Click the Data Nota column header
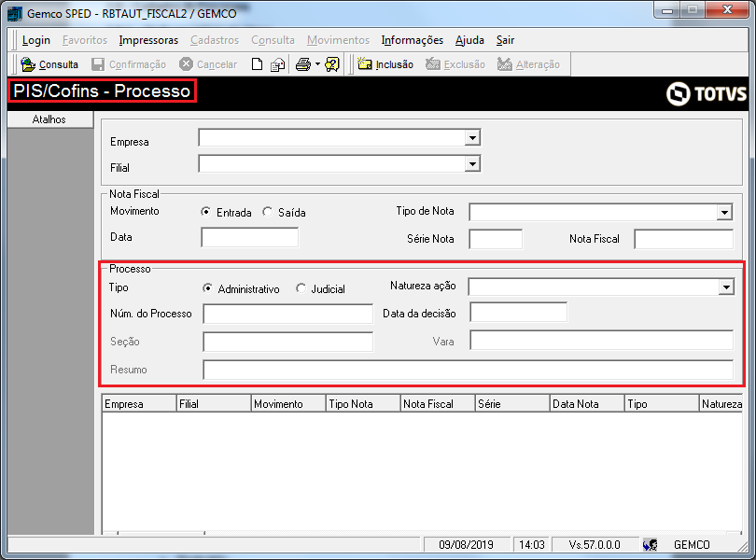The image size is (756, 560). pyautogui.click(x=587, y=404)
